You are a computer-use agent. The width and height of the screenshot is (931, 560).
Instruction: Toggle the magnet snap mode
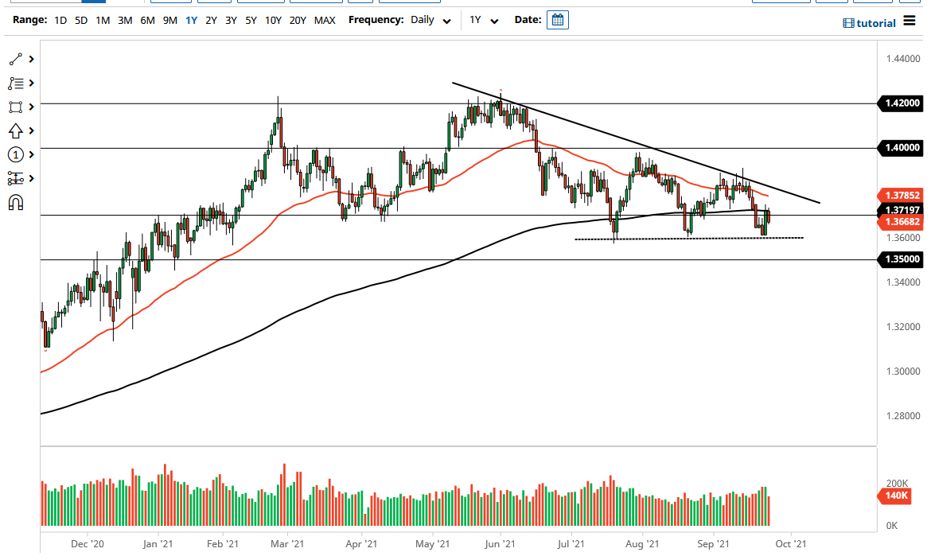tap(15, 203)
